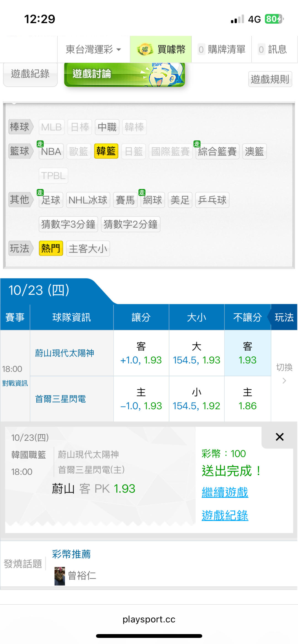Open the 購牌清單 menu item
298x644 pixels.
click(x=222, y=50)
